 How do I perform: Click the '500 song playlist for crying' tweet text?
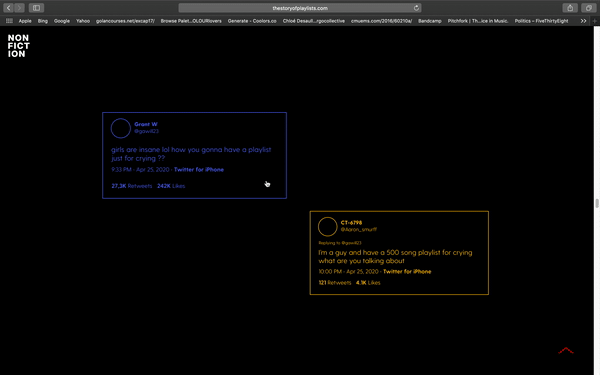pyautogui.click(x=395, y=256)
